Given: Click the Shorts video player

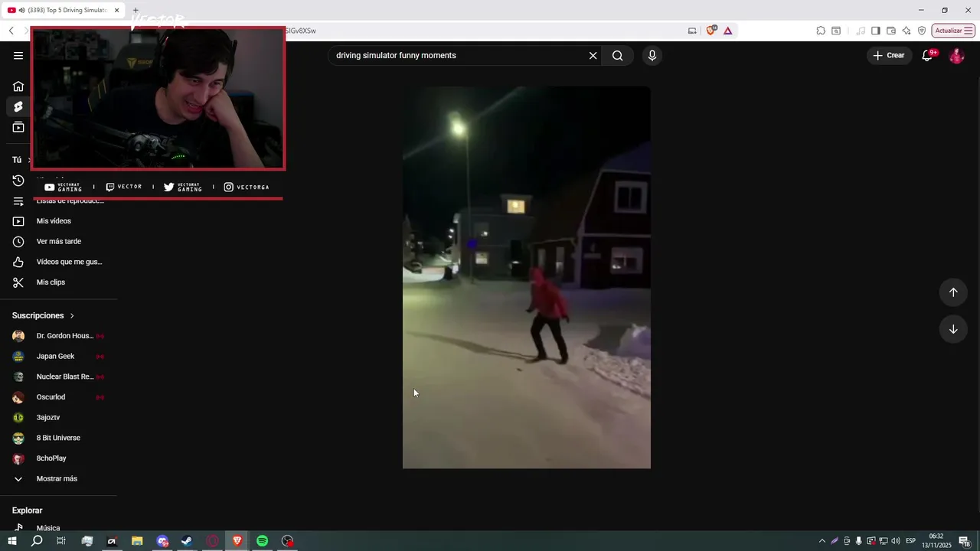Looking at the screenshot, I should click(x=527, y=277).
